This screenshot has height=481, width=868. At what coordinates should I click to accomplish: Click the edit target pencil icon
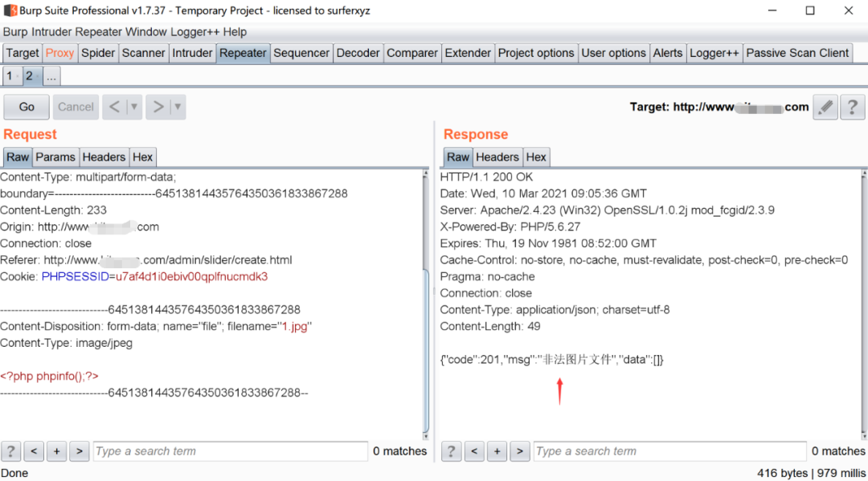825,107
